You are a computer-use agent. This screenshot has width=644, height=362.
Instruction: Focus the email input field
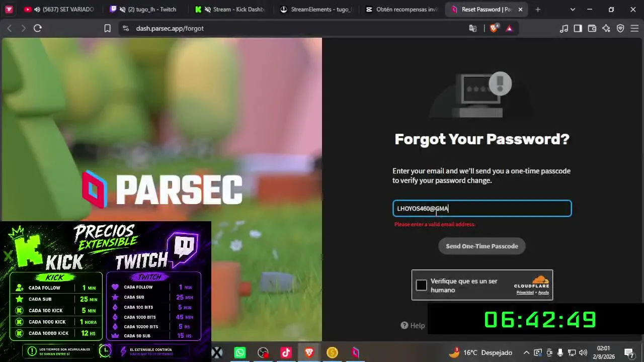482,209
